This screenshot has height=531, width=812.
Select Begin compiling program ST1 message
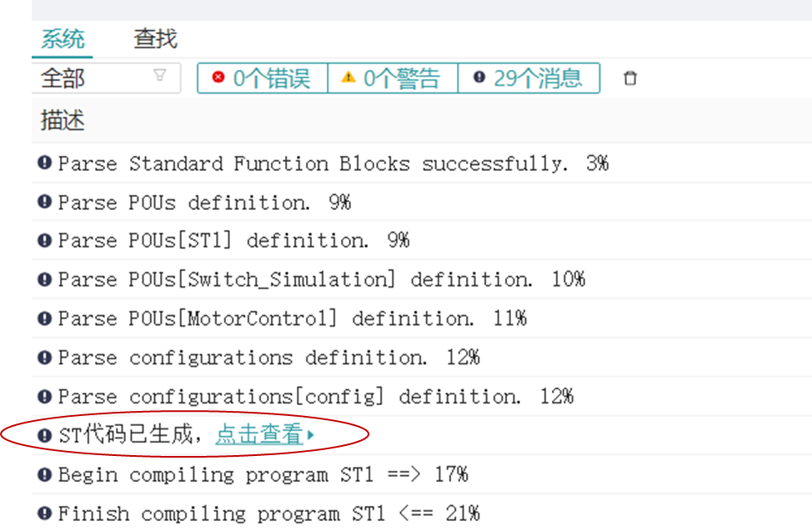pyautogui.click(x=263, y=474)
